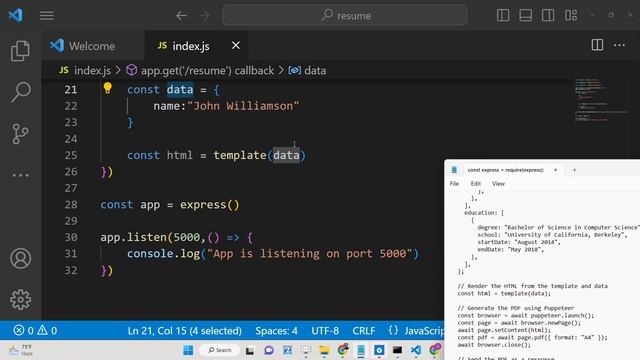This screenshot has height=360, width=640.
Task: Click puppeteer.launch() line in Notepad
Action: pyautogui.click(x=526, y=316)
